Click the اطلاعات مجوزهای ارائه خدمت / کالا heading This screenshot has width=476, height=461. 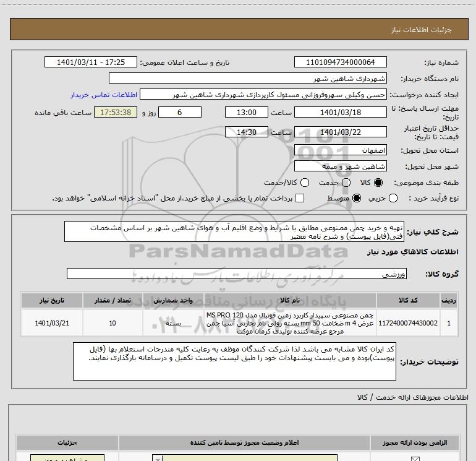412,397
